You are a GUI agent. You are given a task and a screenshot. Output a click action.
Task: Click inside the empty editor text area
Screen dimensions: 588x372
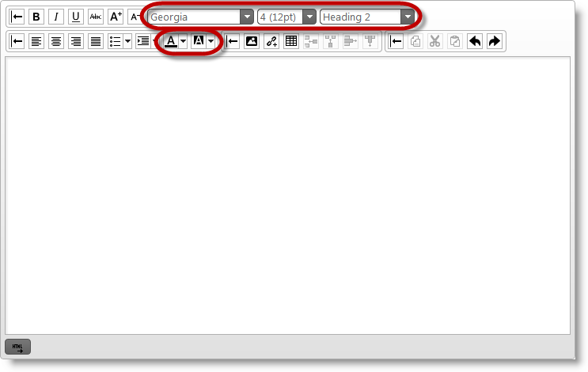(287, 194)
